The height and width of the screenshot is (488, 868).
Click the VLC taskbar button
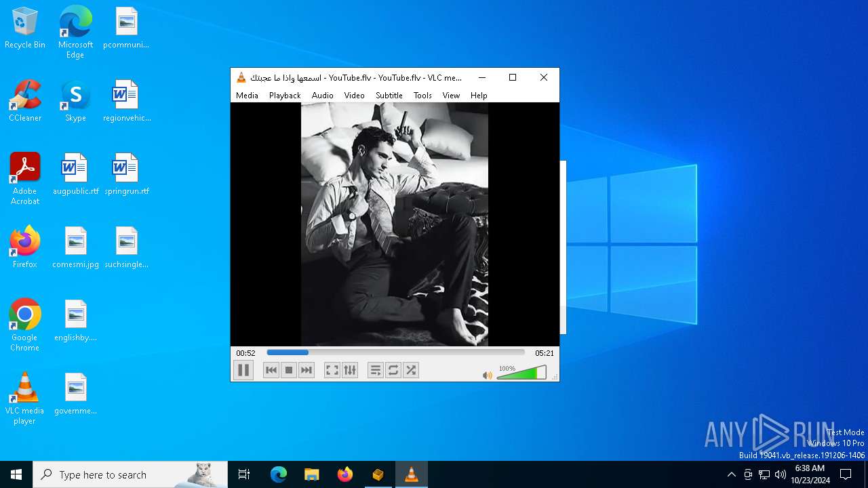411,474
